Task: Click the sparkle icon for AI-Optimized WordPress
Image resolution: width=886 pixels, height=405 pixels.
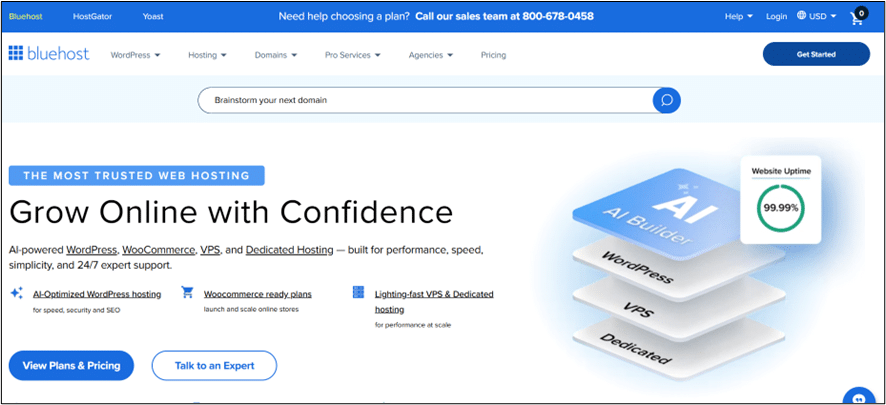Action: (x=16, y=293)
